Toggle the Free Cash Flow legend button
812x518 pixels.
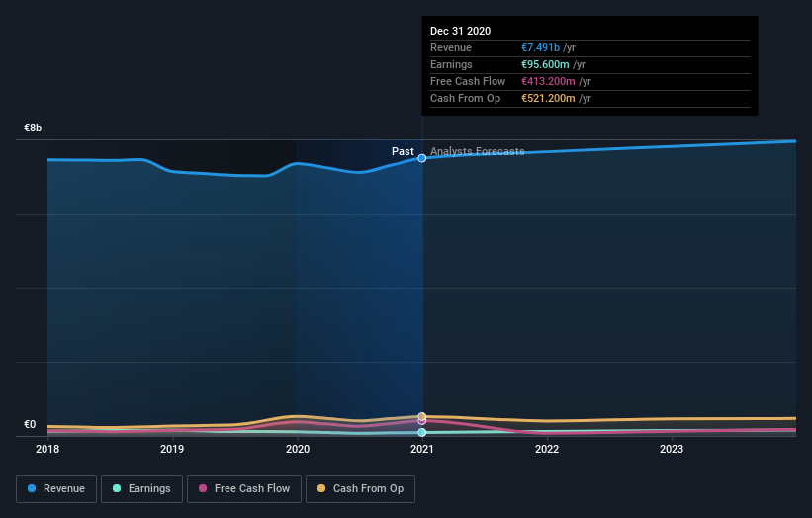click(x=244, y=489)
